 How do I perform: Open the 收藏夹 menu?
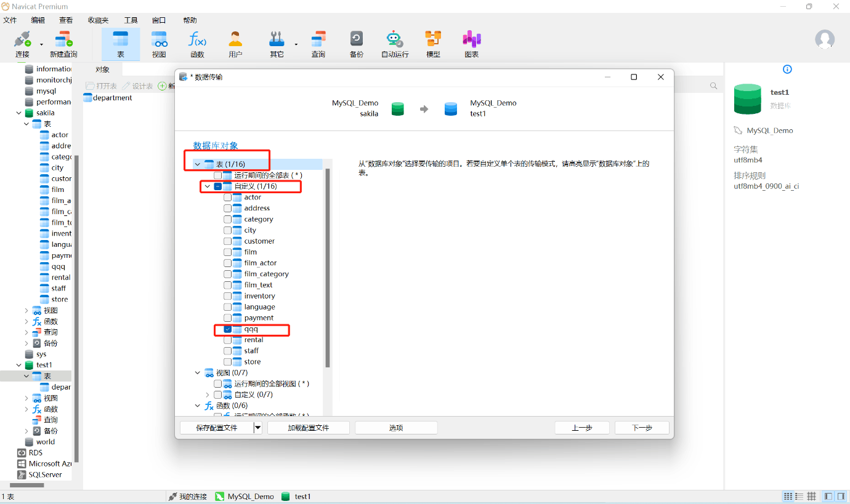point(98,20)
